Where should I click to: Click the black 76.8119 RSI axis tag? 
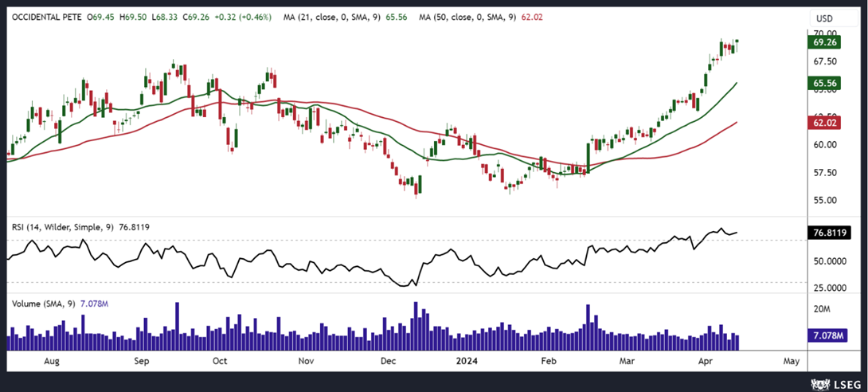829,233
